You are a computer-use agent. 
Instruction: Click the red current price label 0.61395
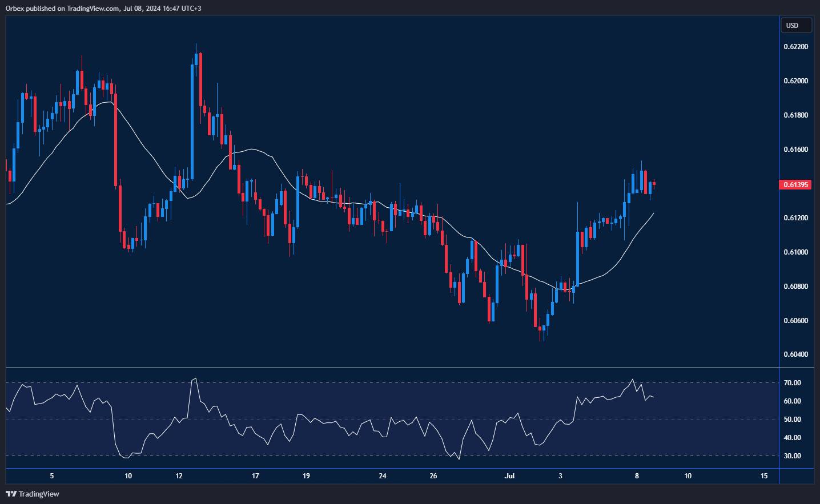point(795,184)
